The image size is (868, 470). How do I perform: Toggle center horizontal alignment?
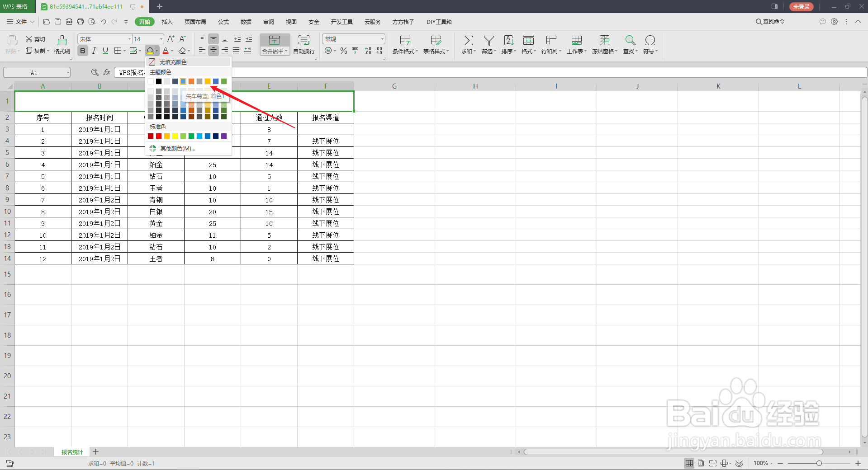point(213,51)
